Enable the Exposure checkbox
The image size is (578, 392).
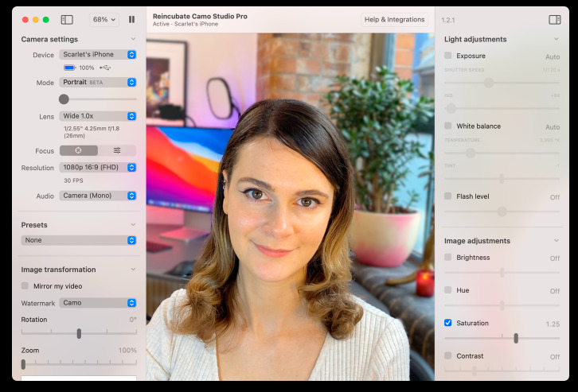click(x=448, y=56)
